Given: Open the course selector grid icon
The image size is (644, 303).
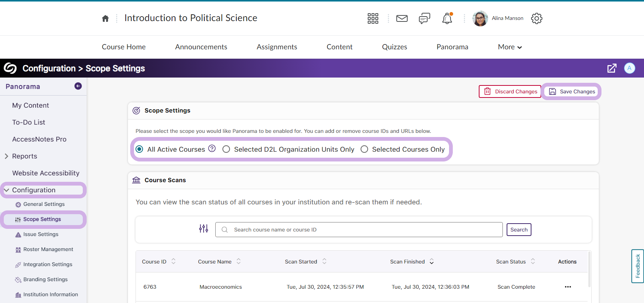Looking at the screenshot, I should coord(373,18).
